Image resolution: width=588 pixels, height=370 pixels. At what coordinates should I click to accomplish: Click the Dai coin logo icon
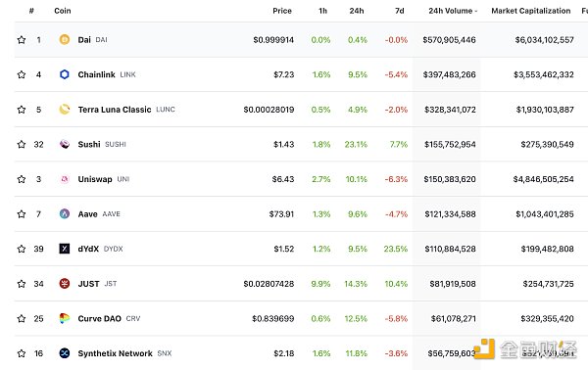click(x=65, y=39)
